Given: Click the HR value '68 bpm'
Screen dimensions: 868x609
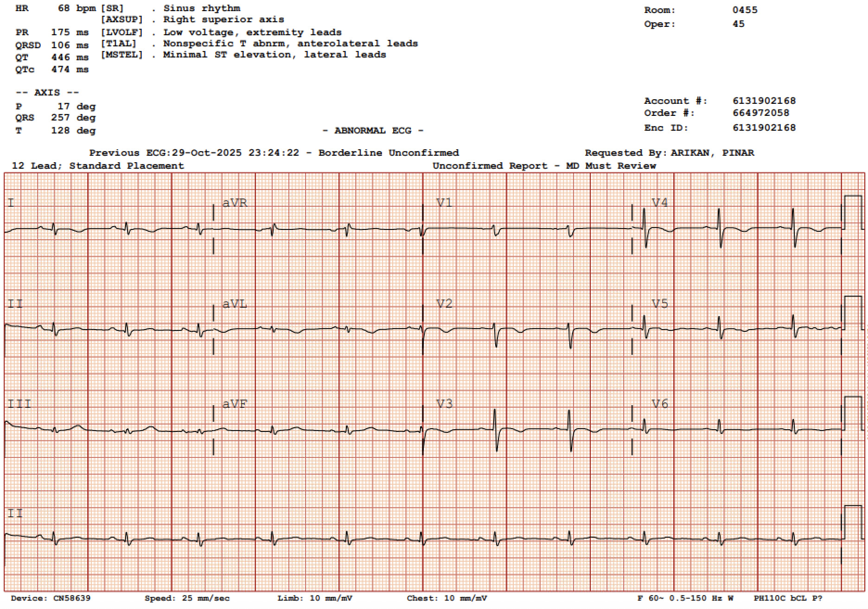Looking at the screenshot, I should pyautogui.click(x=77, y=8).
